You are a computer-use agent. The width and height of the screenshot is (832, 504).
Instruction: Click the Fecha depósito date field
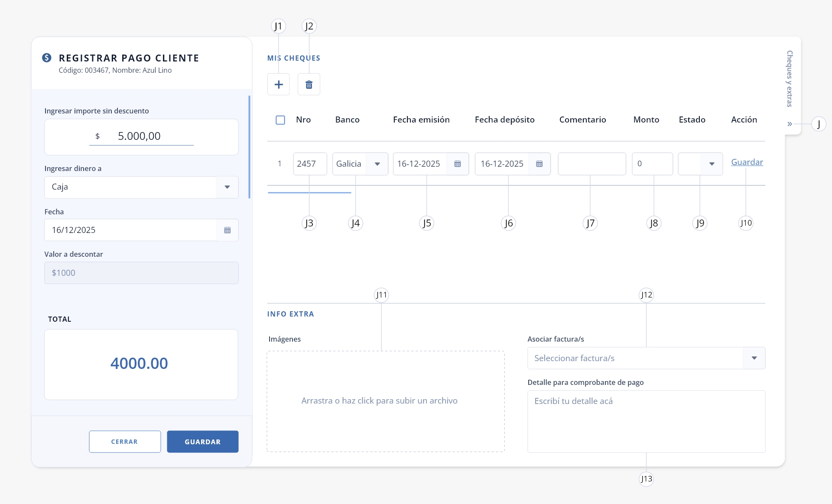pyautogui.click(x=513, y=164)
